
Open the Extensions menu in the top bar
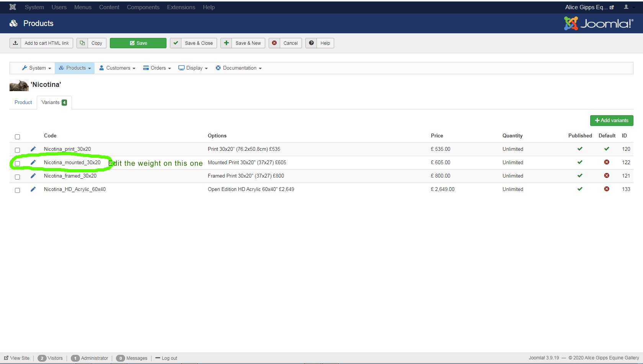(181, 7)
